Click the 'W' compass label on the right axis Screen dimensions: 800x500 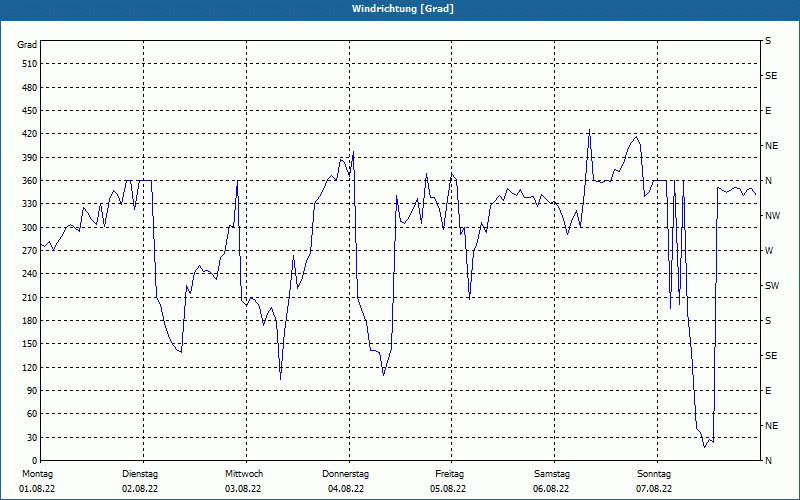(769, 251)
